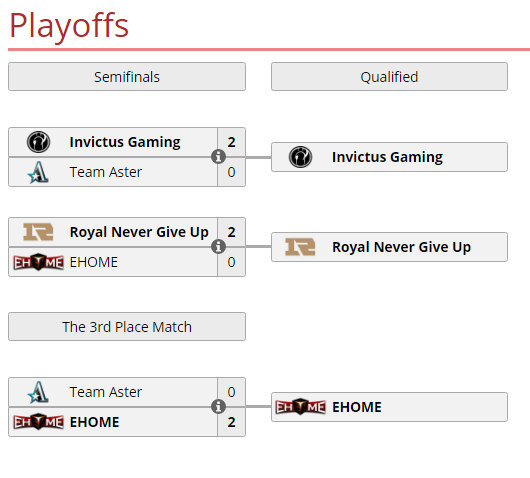This screenshot has width=530, height=478.
Task: Open Royal Never Give Up in Qualified column
Action: (401, 247)
